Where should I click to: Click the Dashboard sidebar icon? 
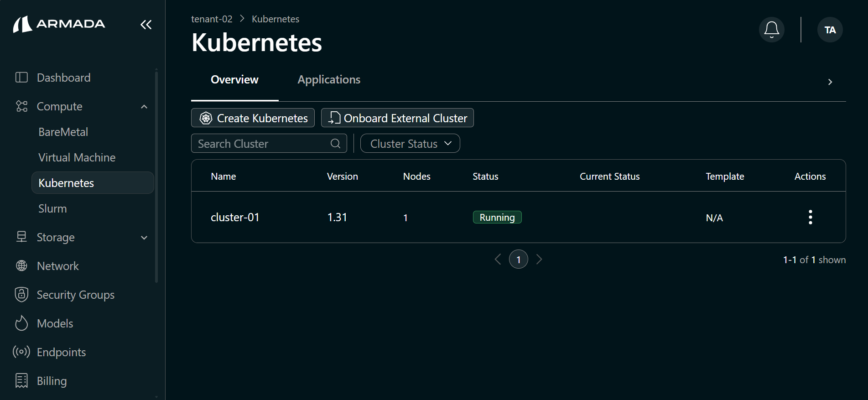[21, 78]
